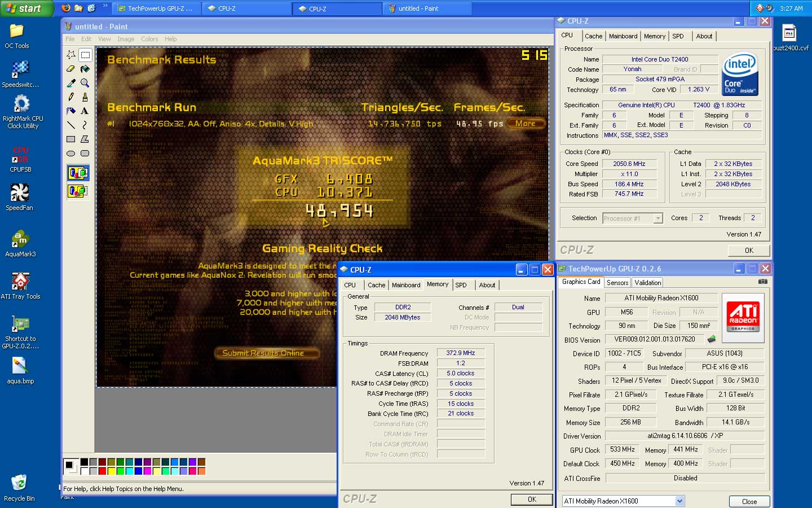The width and height of the screenshot is (812, 508).
Task: Choose the Eraser tool in Paint
Action: point(71,69)
